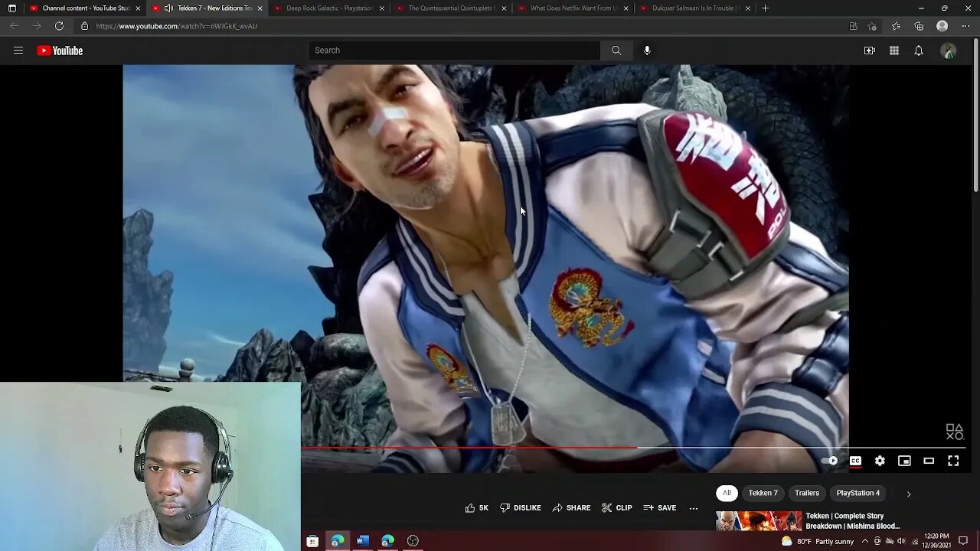Open the Windows notification center
Screen dimensions: 980x551
coord(963,541)
